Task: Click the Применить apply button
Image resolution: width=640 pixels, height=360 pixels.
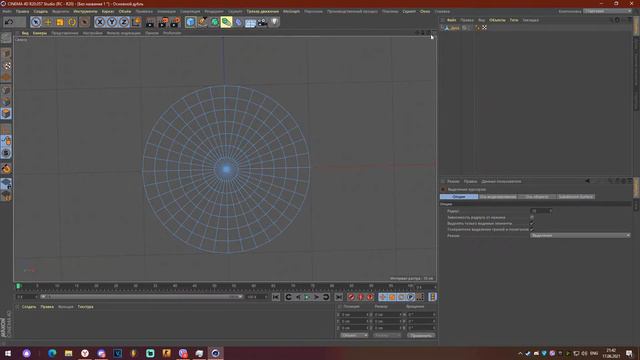Action: tap(421, 336)
